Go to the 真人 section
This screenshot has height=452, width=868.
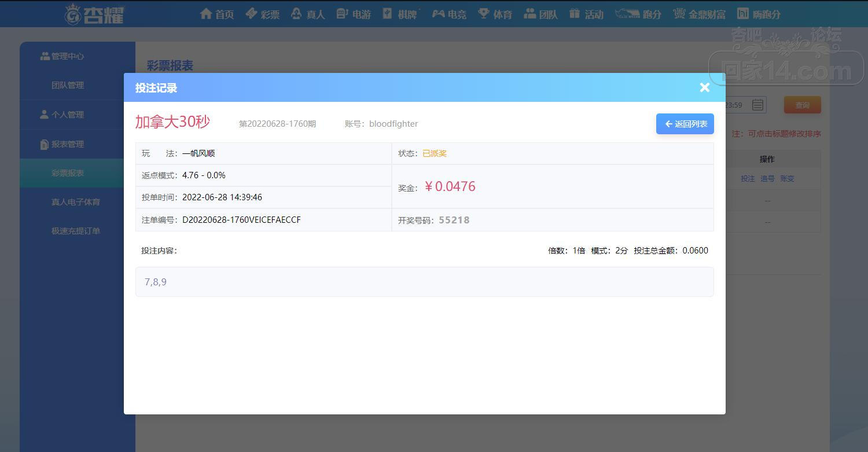click(308, 14)
